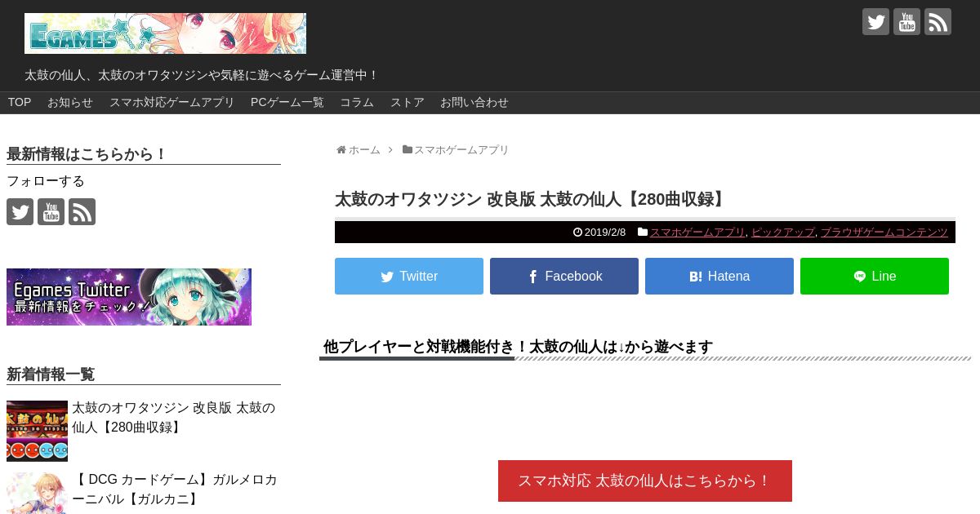Open the Twitter icon in the header
This screenshot has height=514, width=980.
click(875, 22)
